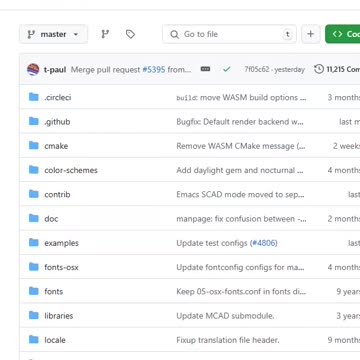360x360 pixels.
Task: Open the examples folder
Action: pos(61,243)
